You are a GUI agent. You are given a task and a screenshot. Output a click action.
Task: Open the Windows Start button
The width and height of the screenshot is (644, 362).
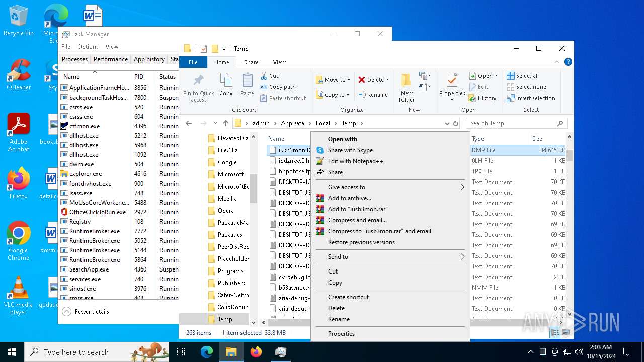click(x=12, y=352)
